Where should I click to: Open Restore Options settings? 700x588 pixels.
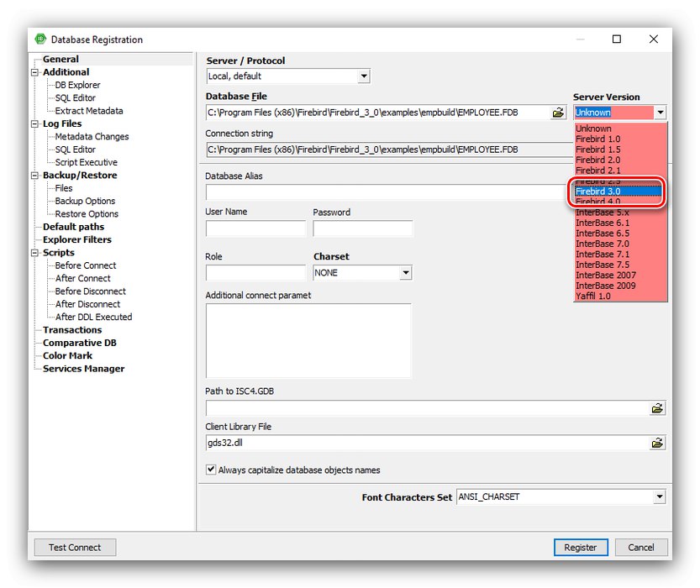[87, 214]
